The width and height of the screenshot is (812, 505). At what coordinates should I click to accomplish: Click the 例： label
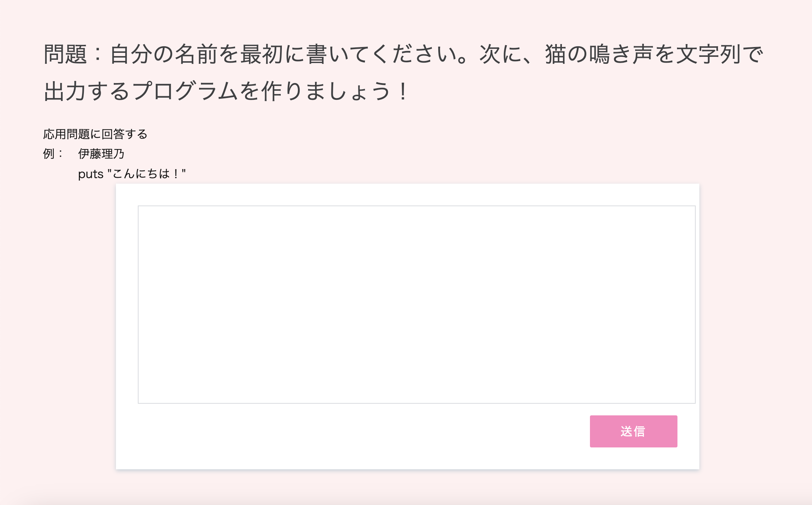pos(53,154)
